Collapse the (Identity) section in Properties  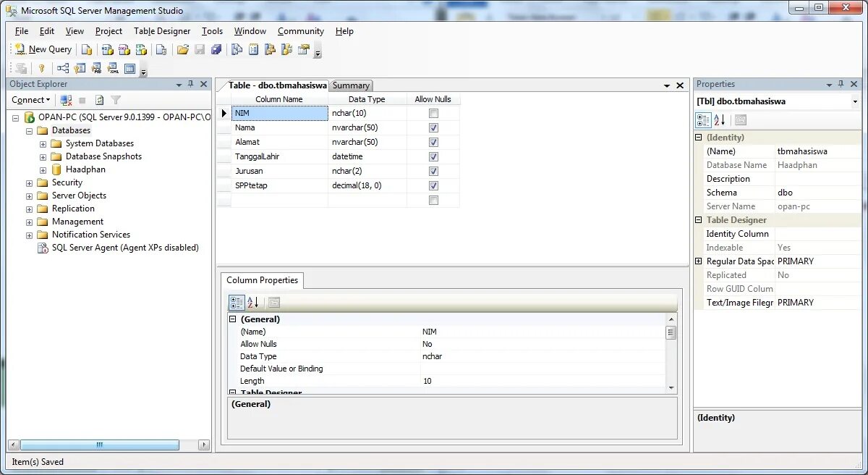point(699,138)
